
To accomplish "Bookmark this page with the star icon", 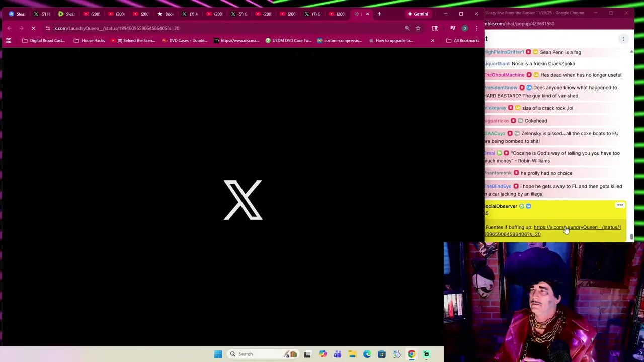I will (x=418, y=28).
